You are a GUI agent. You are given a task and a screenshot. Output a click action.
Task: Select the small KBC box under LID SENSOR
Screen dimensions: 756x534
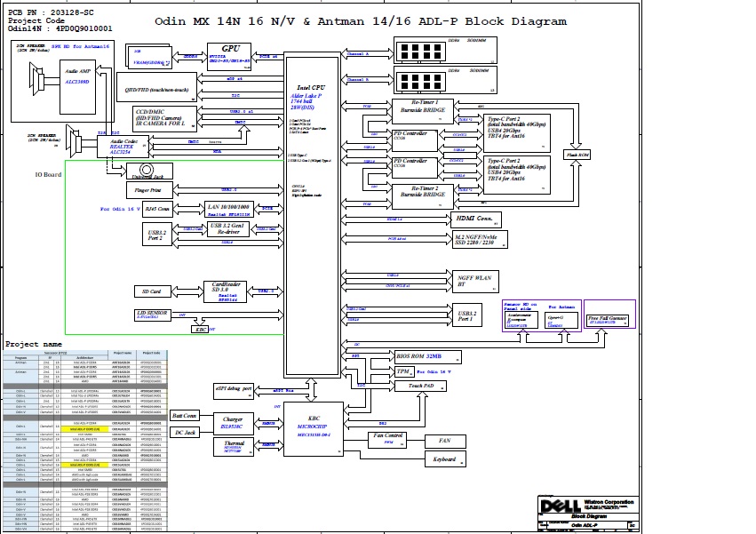pyautogui.click(x=200, y=330)
